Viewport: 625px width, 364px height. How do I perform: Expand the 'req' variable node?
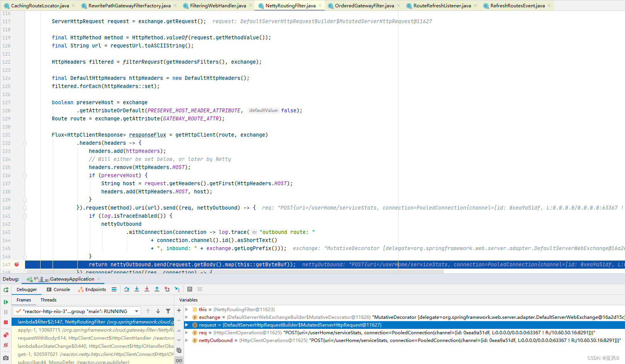pyautogui.click(x=187, y=333)
